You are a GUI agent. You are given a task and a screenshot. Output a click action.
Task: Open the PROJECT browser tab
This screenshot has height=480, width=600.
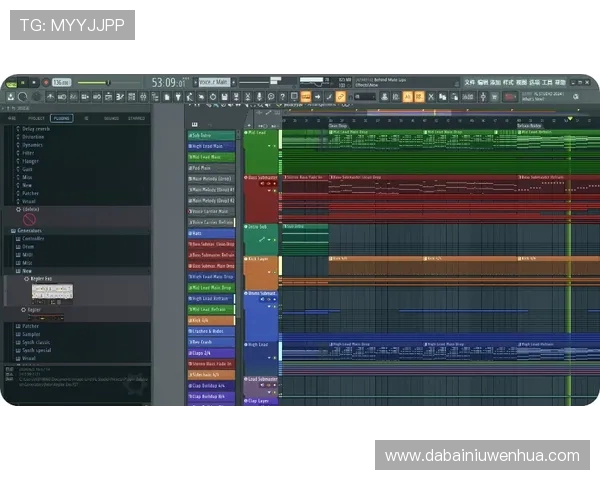click(37, 118)
